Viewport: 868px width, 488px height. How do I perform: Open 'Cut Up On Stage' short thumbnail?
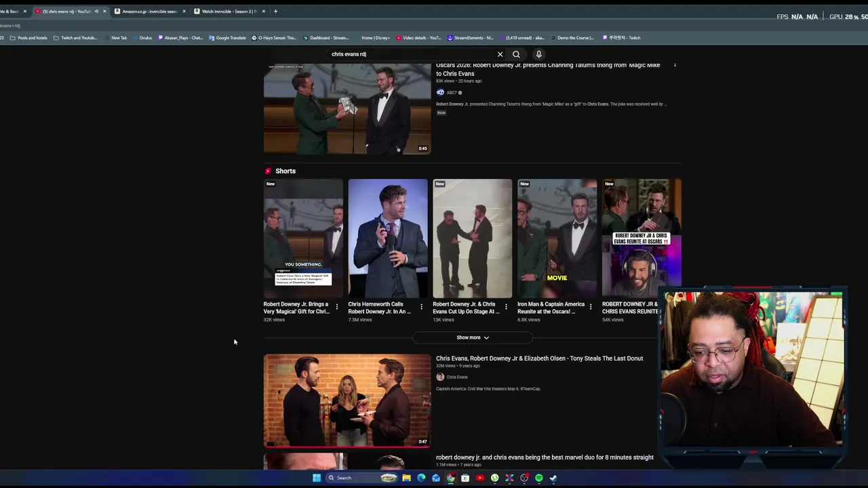(473, 239)
